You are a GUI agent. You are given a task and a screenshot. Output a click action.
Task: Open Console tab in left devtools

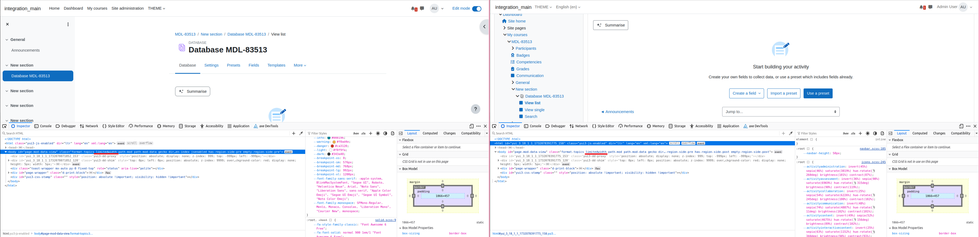[x=43, y=126]
